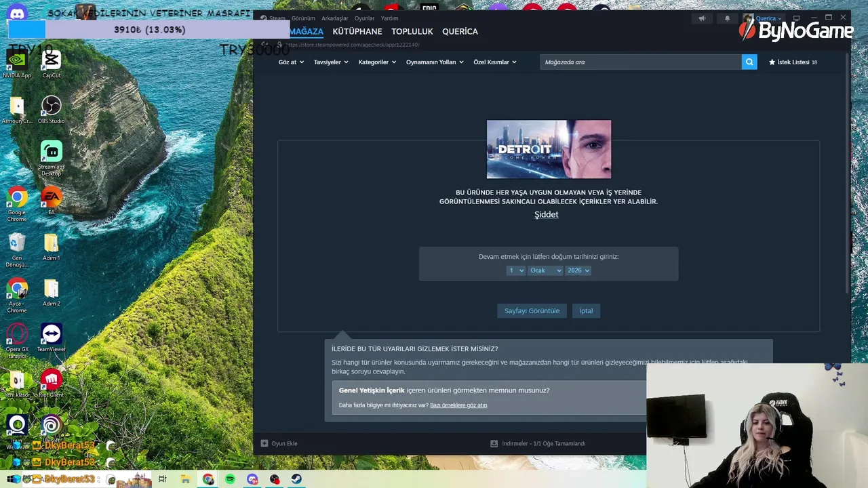The width and height of the screenshot is (868, 488).
Task: Open the birth month dropdown showing Ocak
Action: pyautogui.click(x=545, y=270)
